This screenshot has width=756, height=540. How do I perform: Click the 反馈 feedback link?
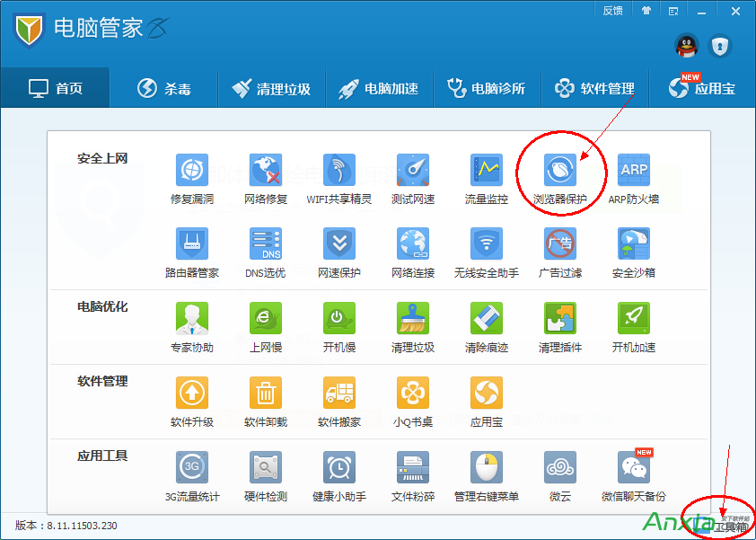point(613,11)
